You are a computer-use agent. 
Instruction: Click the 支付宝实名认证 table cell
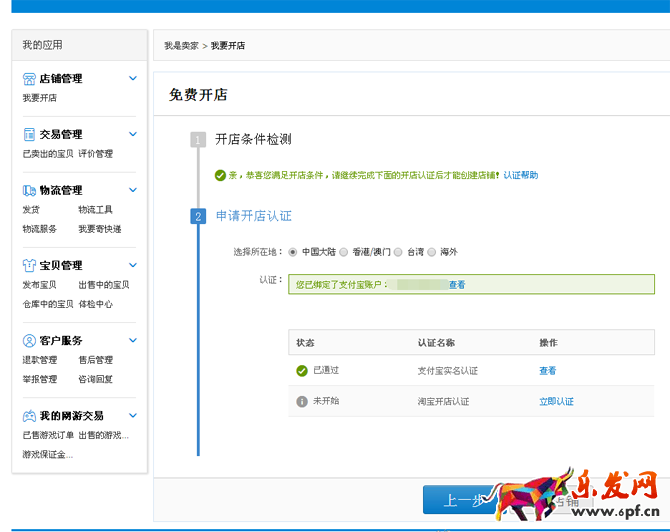tap(448, 371)
